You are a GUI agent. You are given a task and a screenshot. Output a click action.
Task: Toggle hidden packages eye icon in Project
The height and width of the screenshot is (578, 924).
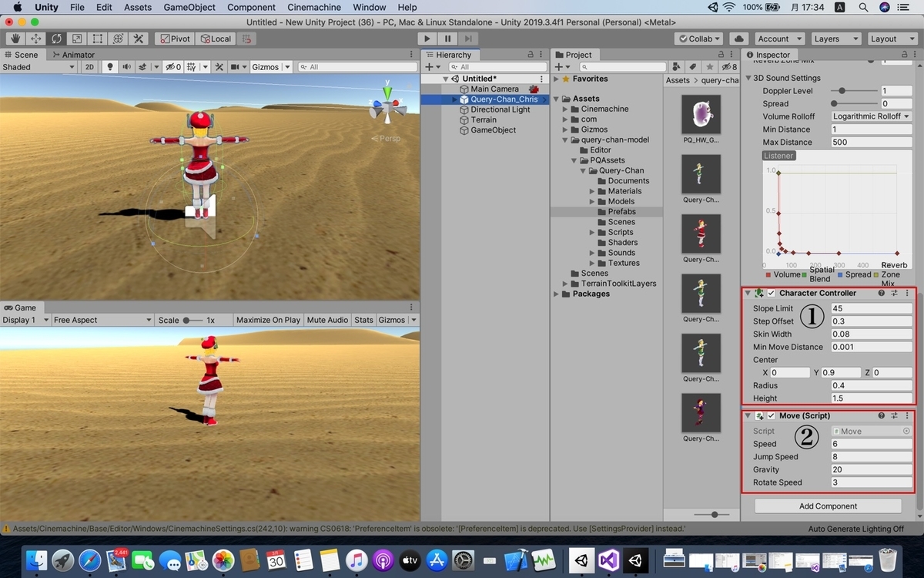pyautogui.click(x=728, y=67)
